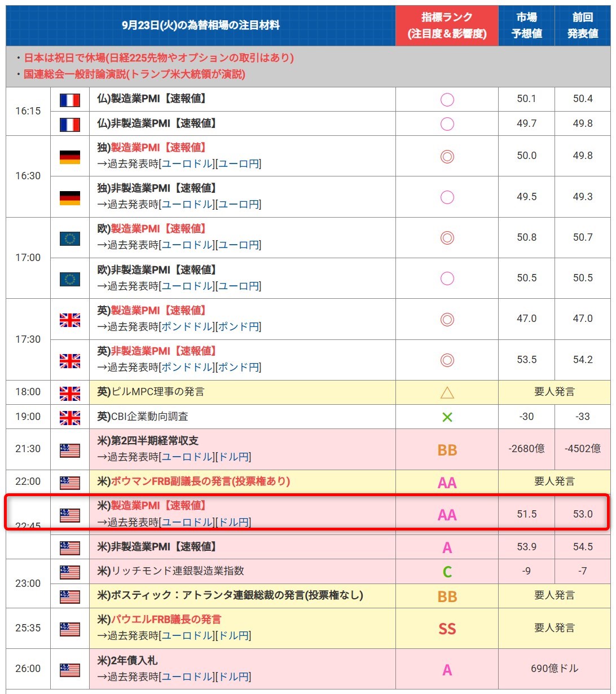
Task: Open ユーロ円 link under 独)製造業PMI
Action: (239, 164)
